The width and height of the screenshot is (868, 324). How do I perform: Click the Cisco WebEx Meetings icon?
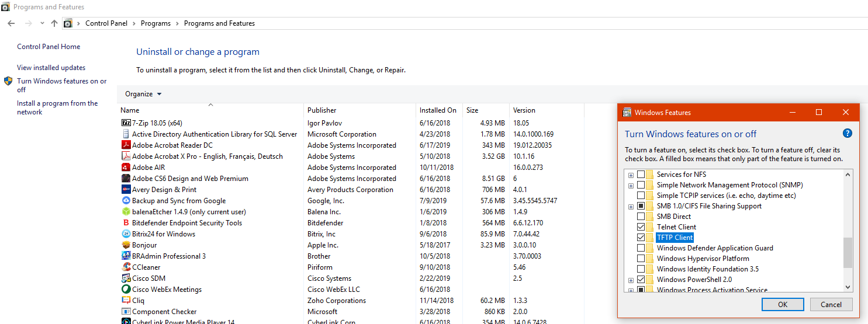coord(126,290)
